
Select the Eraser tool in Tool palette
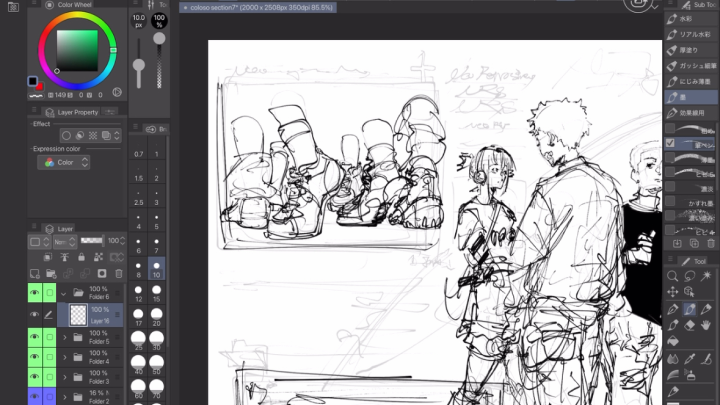pyautogui.click(x=691, y=327)
